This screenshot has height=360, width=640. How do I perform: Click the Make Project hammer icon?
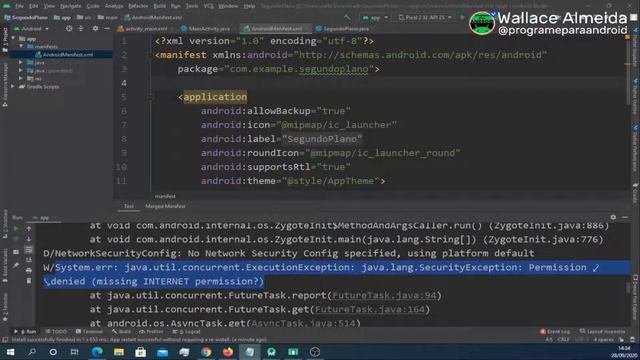coord(347,18)
